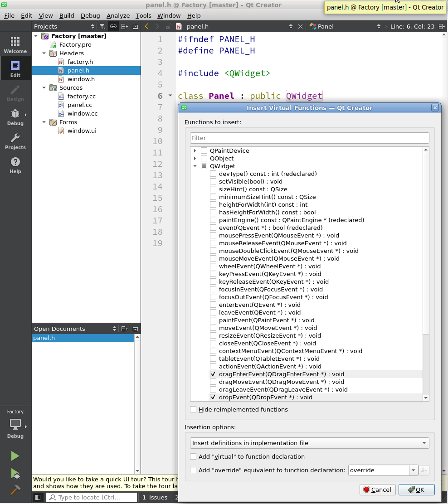Enable Hide reimplemented functions
The image size is (448, 504).
[193, 410]
